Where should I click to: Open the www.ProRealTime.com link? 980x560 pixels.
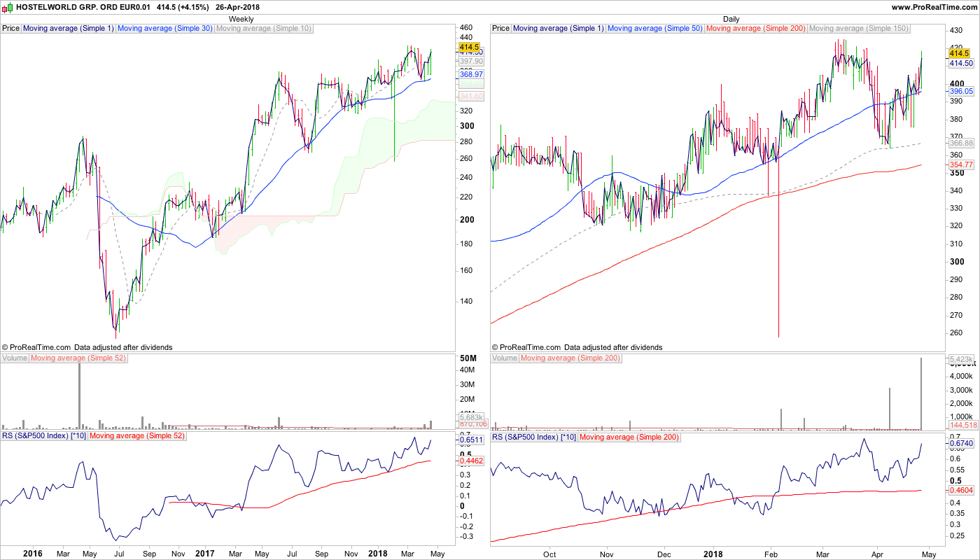(933, 7)
